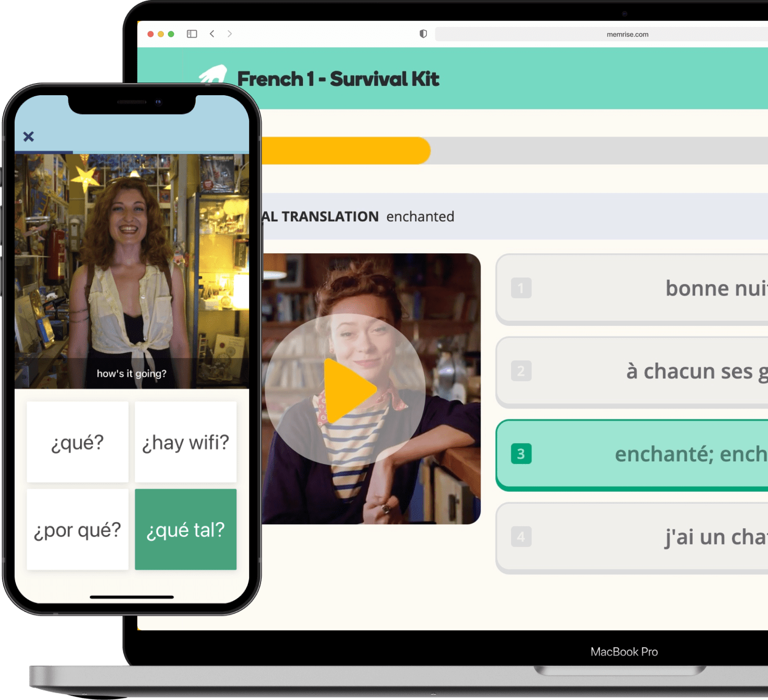Image resolution: width=768 pixels, height=700 pixels.
Task: Select answer 4 j'ai un chat
Action: coord(631,538)
